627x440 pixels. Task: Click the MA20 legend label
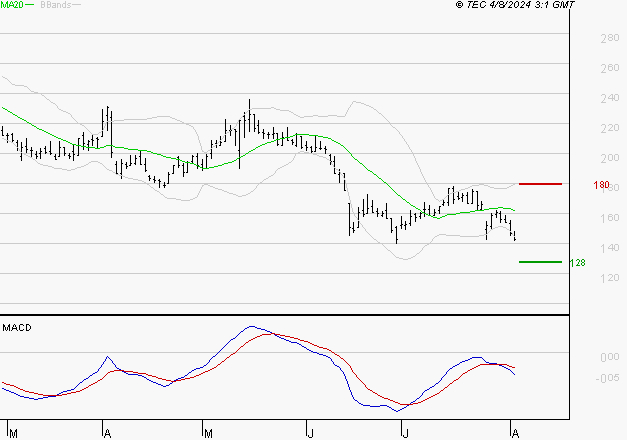[x=12, y=5]
